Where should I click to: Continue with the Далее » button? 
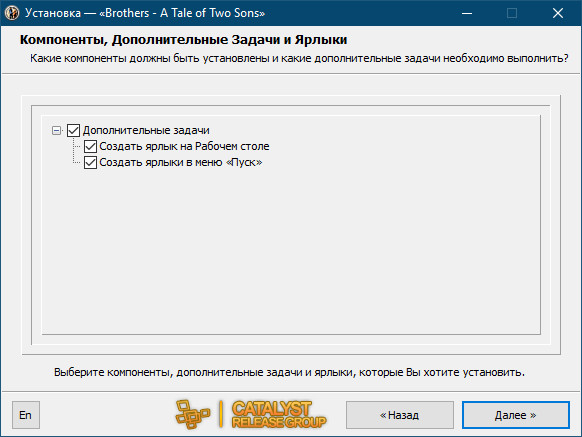(x=516, y=415)
